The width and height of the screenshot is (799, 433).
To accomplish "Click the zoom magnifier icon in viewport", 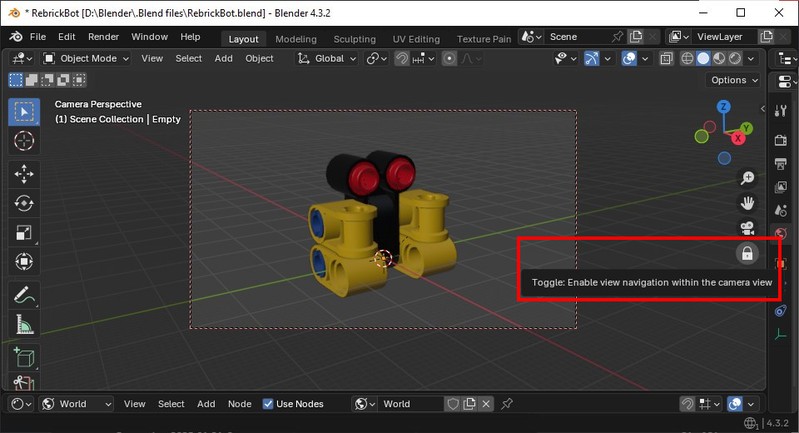I will coord(747,178).
